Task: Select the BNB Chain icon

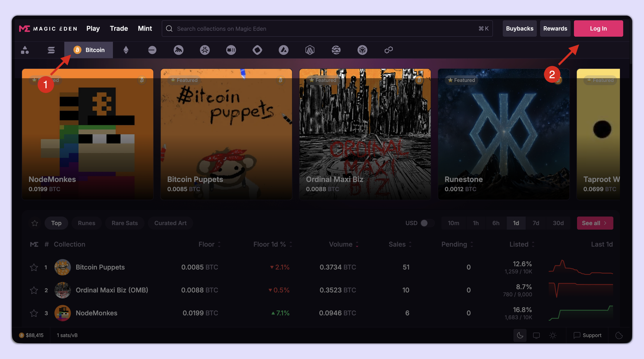Action: [x=362, y=50]
